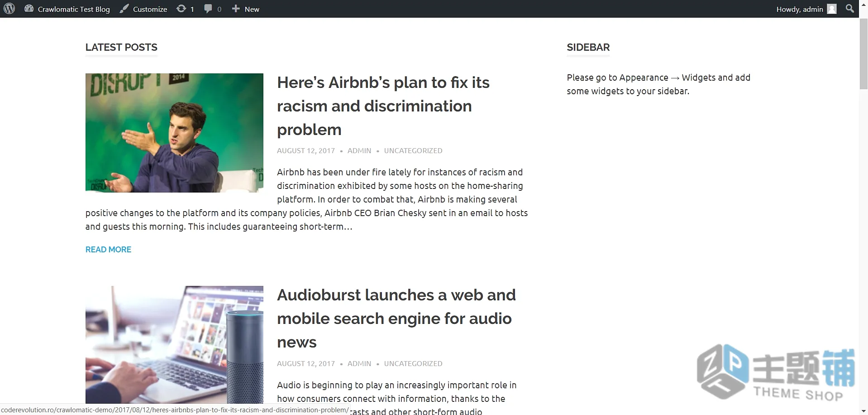This screenshot has height=415, width=868.
Task: Click the page vertical scrollbar thumb
Action: point(863,53)
